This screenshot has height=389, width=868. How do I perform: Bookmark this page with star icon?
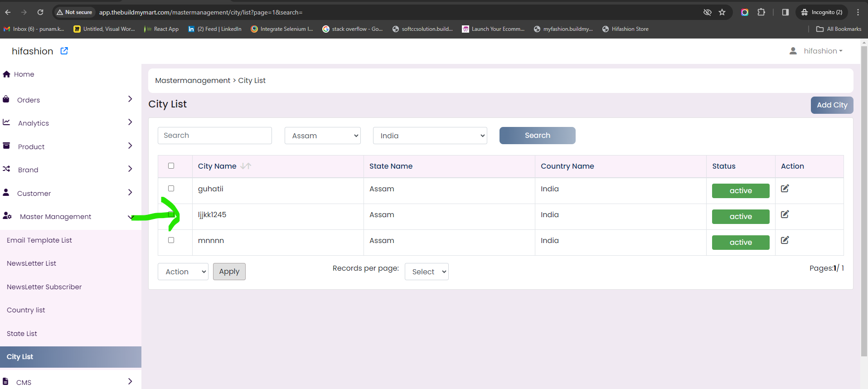pos(722,12)
